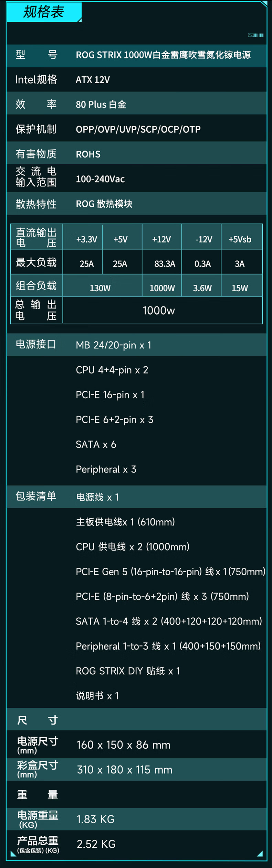Click the 160 x 150 x 86 mm dimension
The width and height of the screenshot is (272, 868).
coord(123,745)
